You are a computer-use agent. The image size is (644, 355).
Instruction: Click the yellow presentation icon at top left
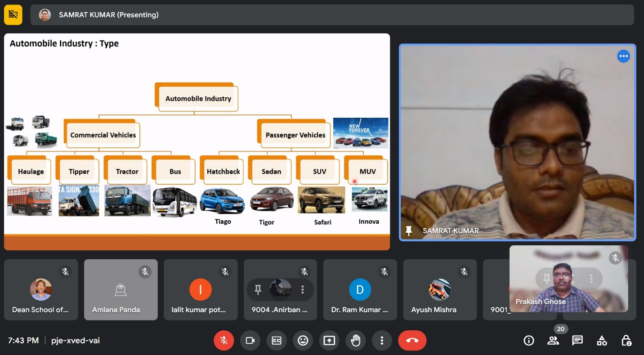13,15
